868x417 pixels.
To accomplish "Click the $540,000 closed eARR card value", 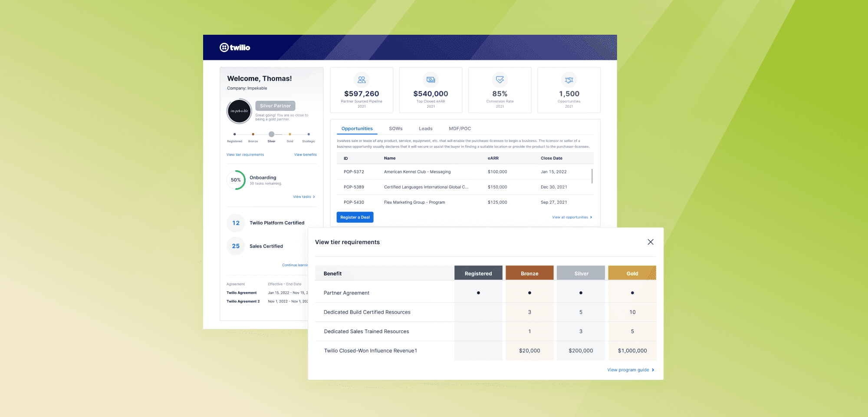I will [431, 94].
